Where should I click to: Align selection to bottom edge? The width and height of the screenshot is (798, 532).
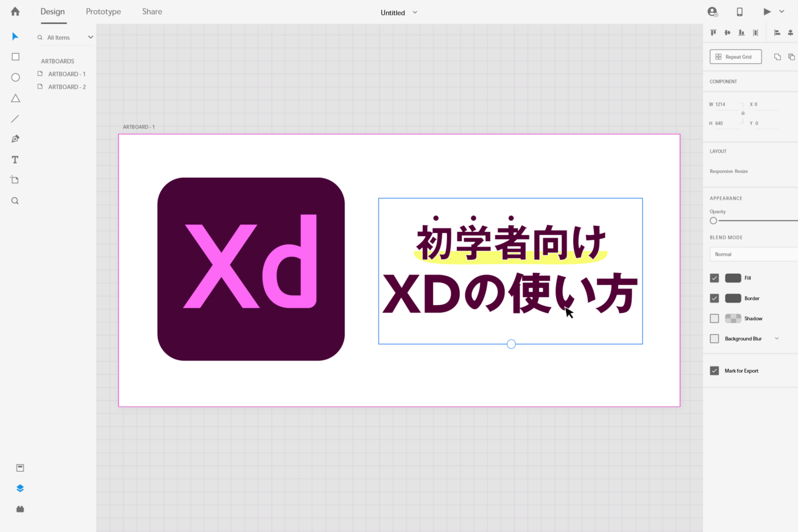(741, 32)
